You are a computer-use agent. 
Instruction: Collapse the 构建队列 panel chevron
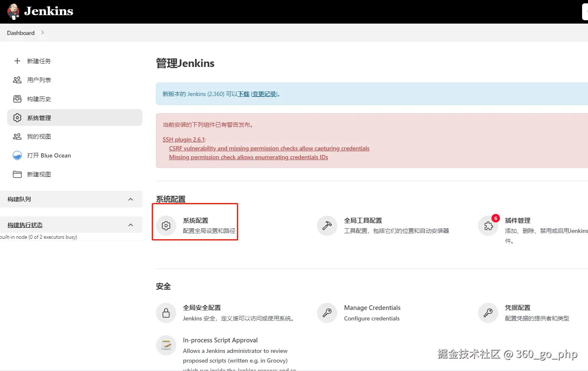[x=131, y=199]
